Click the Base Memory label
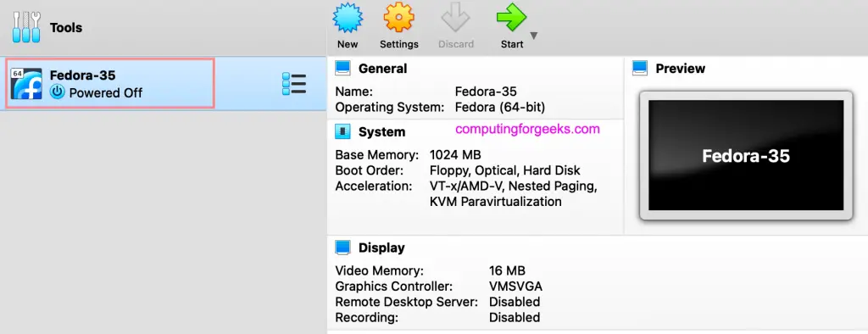 click(377, 154)
